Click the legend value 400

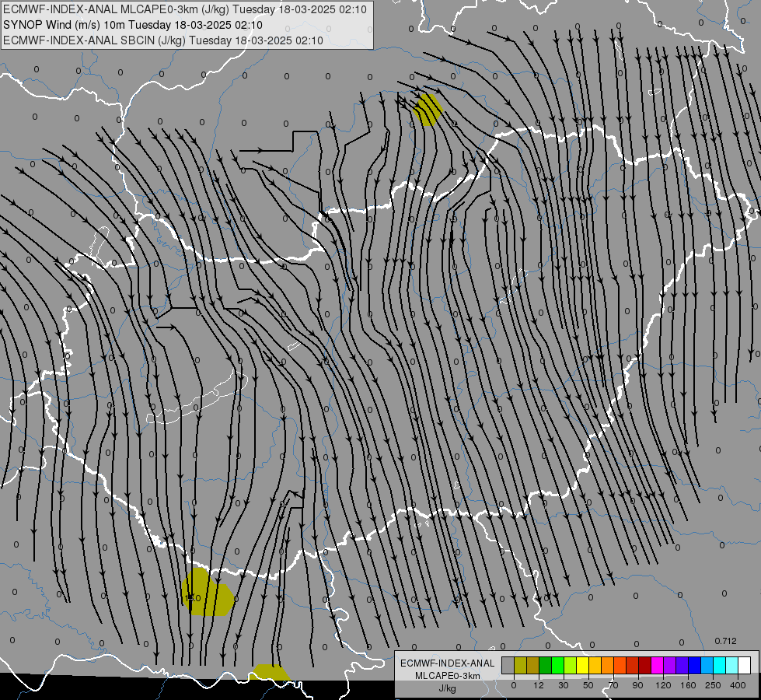(x=738, y=685)
